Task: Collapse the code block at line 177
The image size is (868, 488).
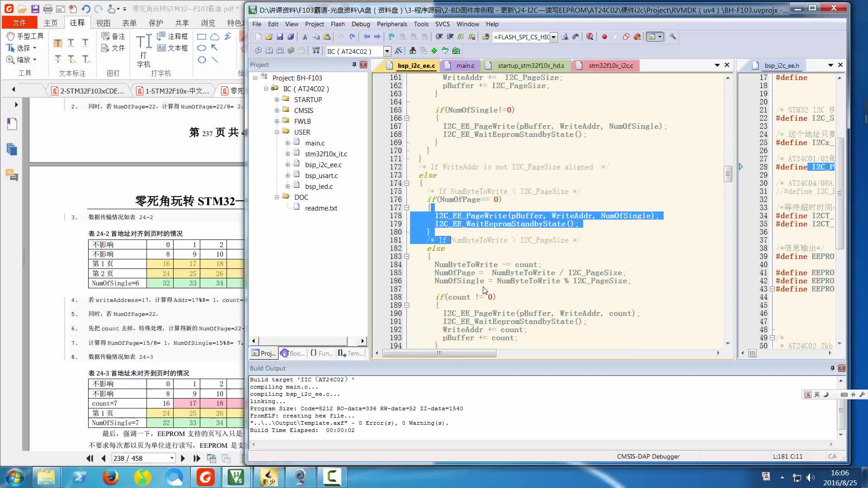Action: [x=406, y=208]
